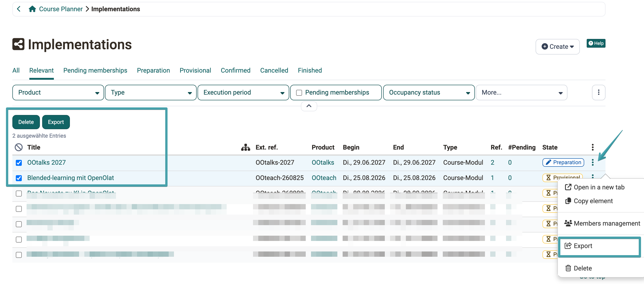Screen dimensions: 644x284
Task: Open the OOtalks 2027 implementation
Action: click(x=47, y=163)
